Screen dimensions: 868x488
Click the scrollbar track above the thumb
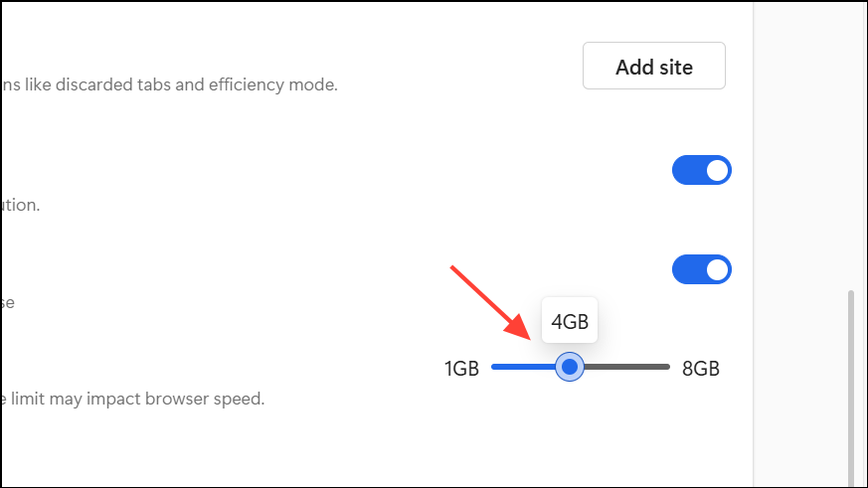tap(851, 149)
